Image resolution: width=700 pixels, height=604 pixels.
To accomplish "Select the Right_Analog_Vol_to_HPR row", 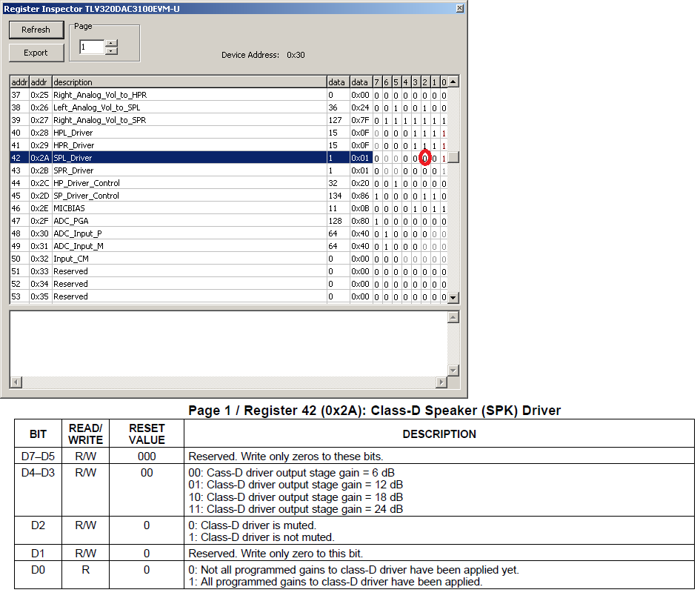I will tap(229, 95).
